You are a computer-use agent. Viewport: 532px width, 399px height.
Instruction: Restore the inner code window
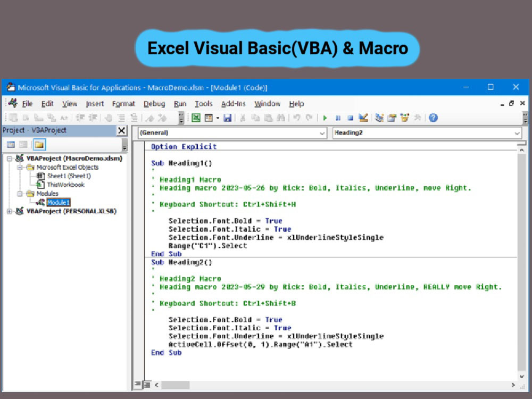(511, 103)
